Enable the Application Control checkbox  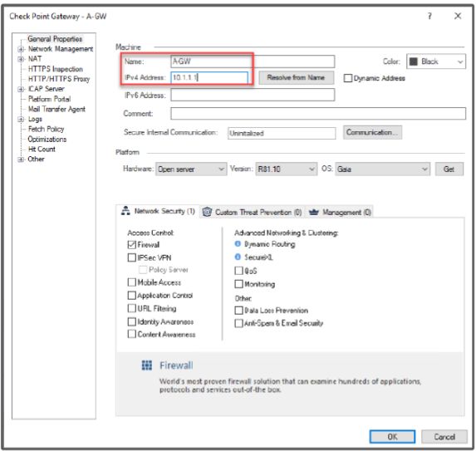click(132, 296)
